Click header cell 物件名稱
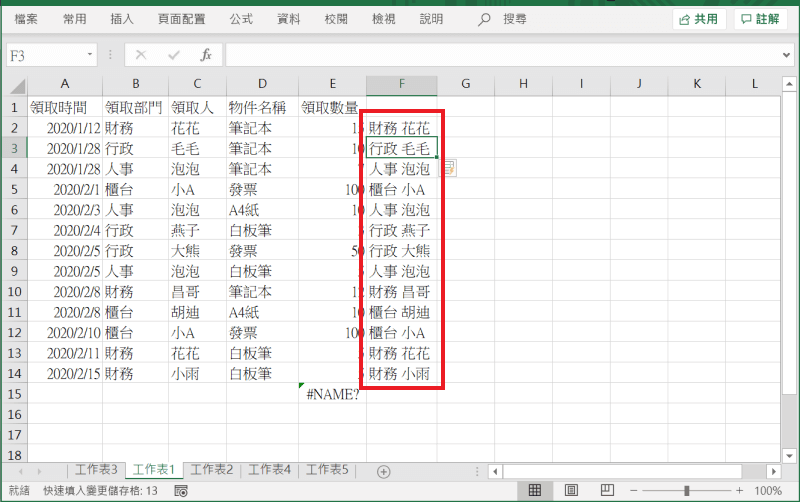This screenshot has height=502, width=800. (x=262, y=107)
